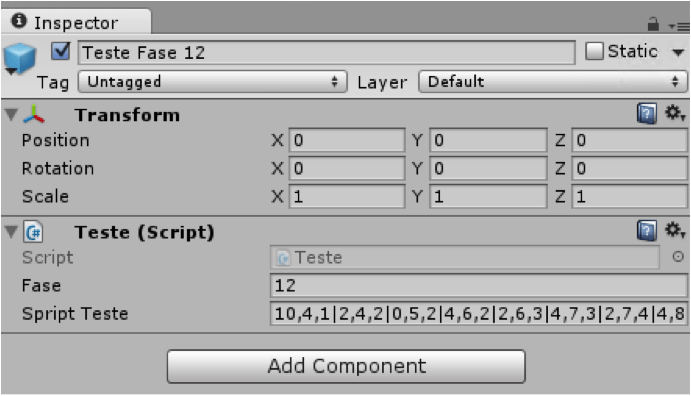Open the Layer dropdown showing Default
The width and height of the screenshot is (691, 396).
[x=553, y=82]
